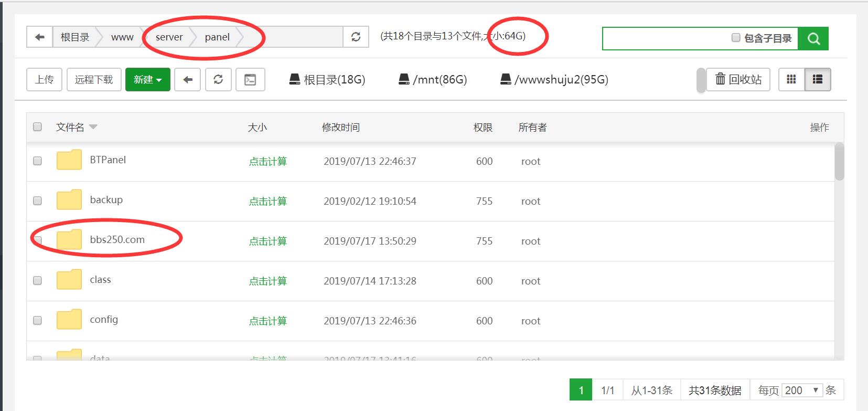This screenshot has height=411, width=868.
Task: Calculate size for backup via 点击计算
Action: pos(268,202)
